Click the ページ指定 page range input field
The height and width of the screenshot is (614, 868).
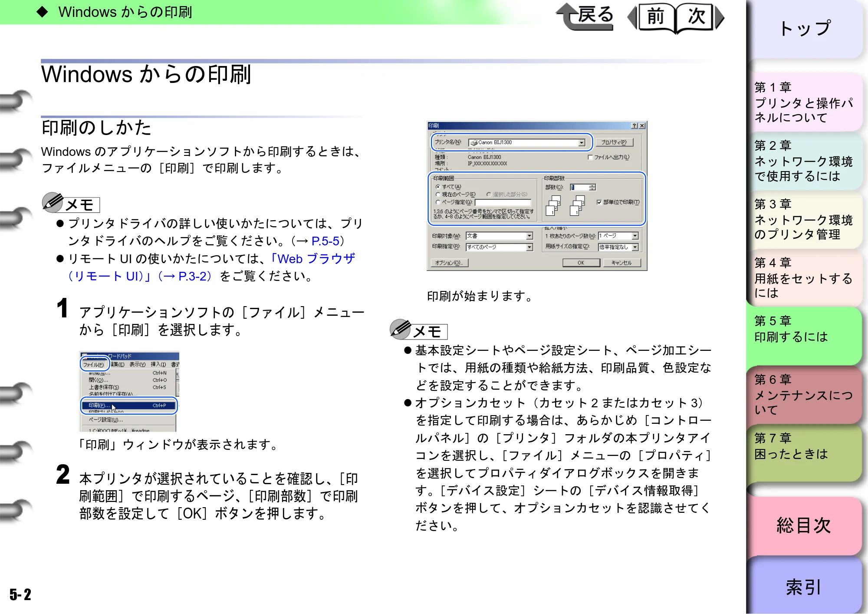coord(503,202)
